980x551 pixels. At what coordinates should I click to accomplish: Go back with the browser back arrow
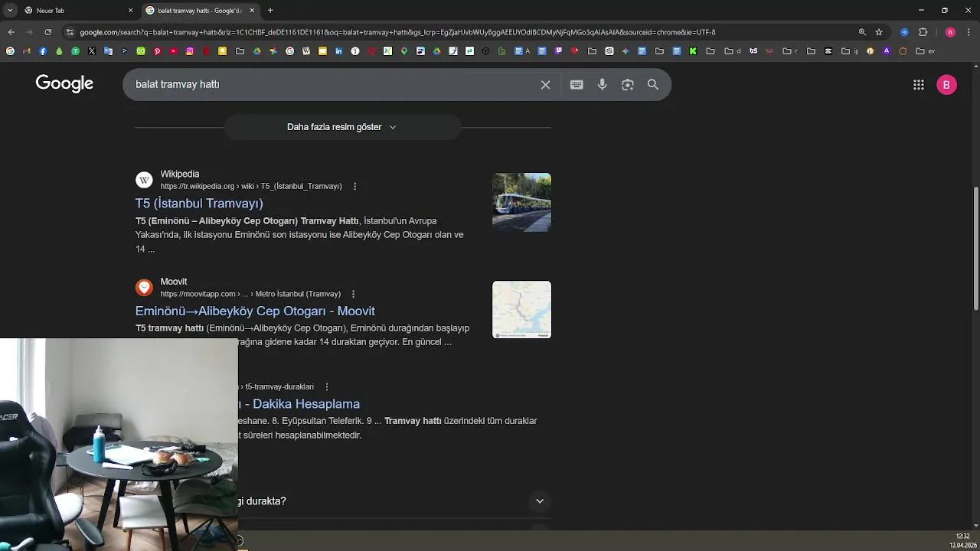11,32
